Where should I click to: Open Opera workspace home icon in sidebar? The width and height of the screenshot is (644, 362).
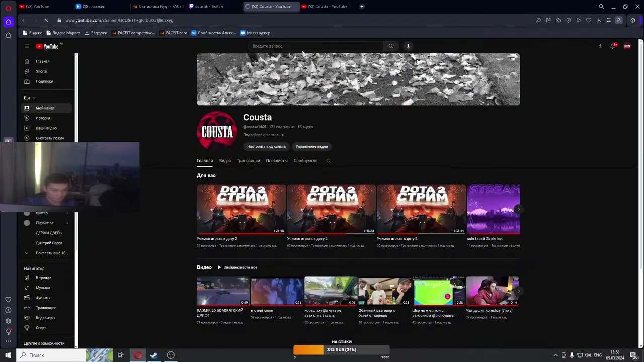[8, 22]
